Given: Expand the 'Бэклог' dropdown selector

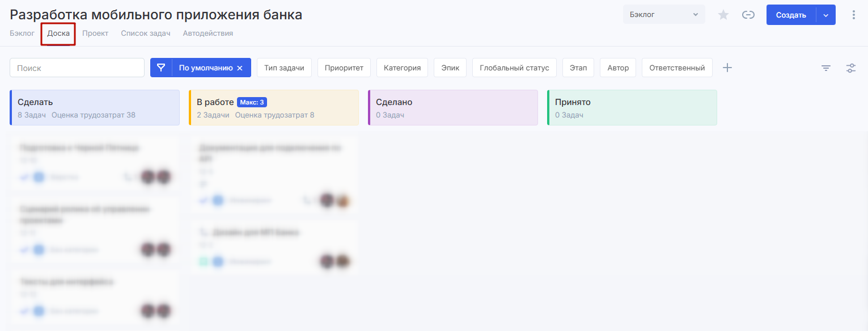Looking at the screenshot, I should (664, 15).
